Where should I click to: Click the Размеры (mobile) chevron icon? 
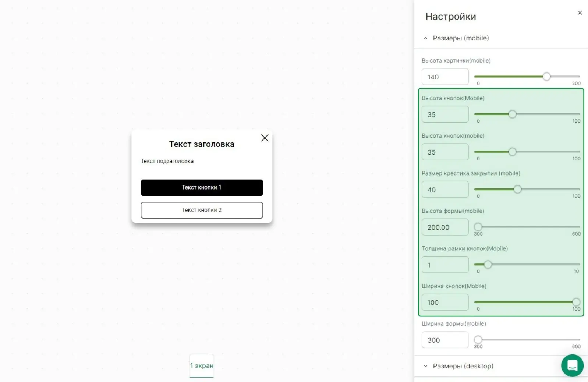[425, 38]
